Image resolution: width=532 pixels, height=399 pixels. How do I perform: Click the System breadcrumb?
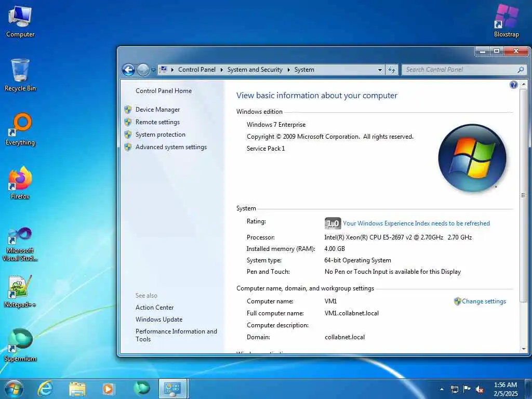(x=304, y=70)
